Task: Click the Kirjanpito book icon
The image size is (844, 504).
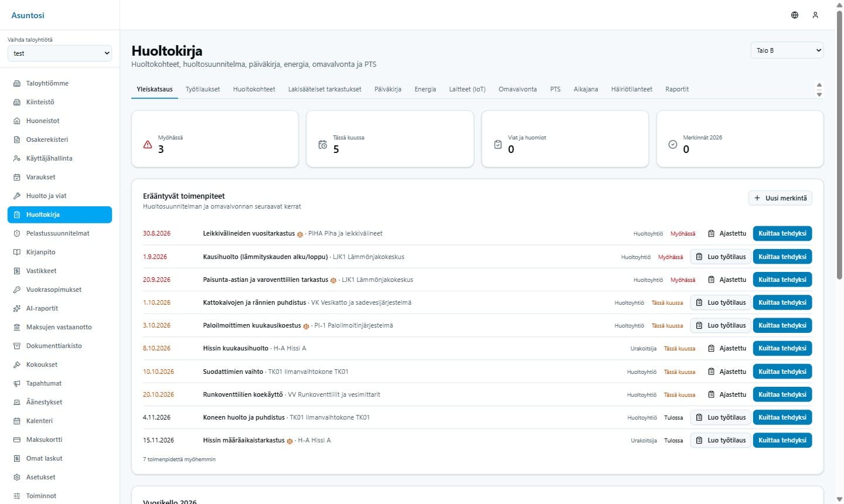Action: coord(17,252)
